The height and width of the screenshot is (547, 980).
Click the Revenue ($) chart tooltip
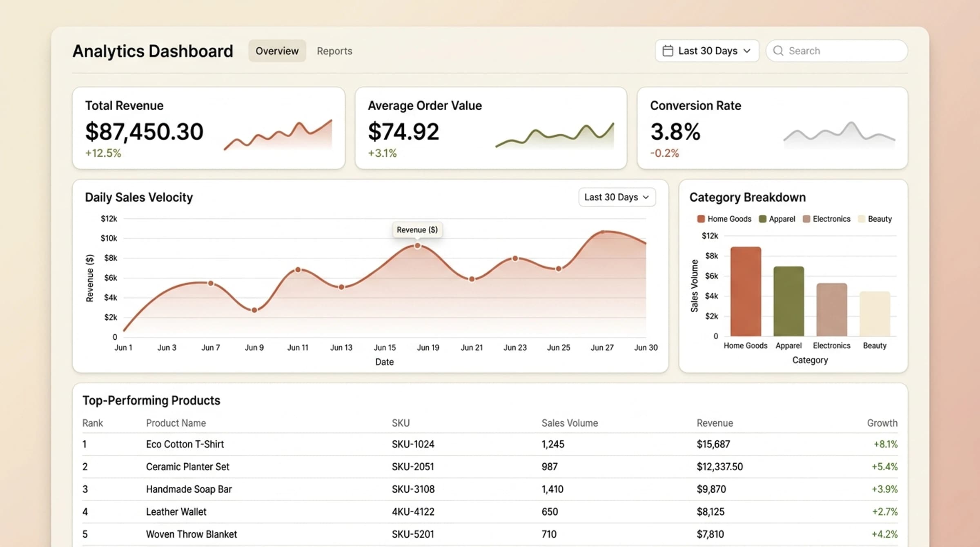417,230
